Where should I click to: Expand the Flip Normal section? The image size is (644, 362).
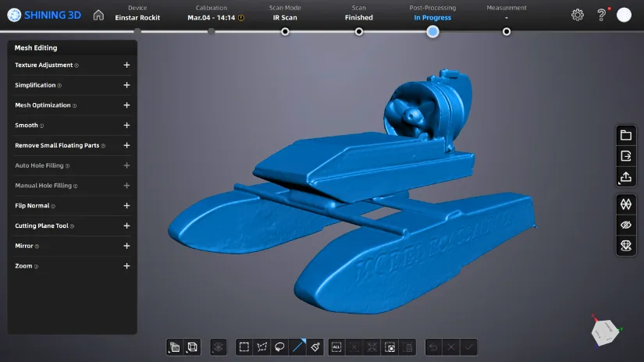(x=126, y=206)
